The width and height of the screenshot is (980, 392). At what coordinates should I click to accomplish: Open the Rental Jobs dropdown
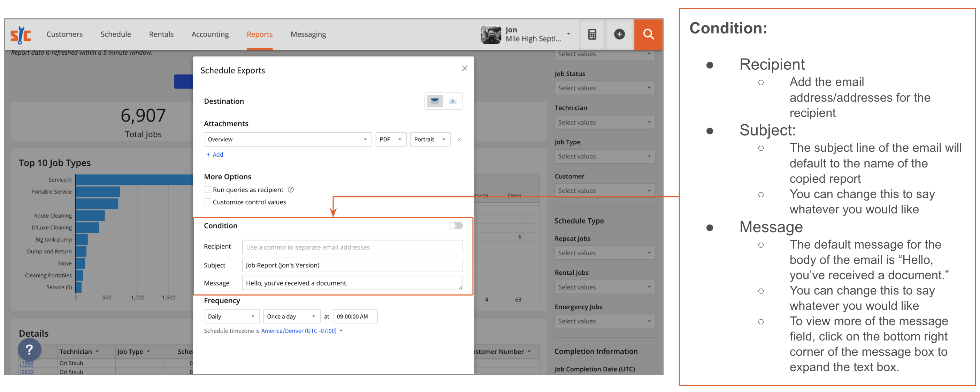coord(605,288)
